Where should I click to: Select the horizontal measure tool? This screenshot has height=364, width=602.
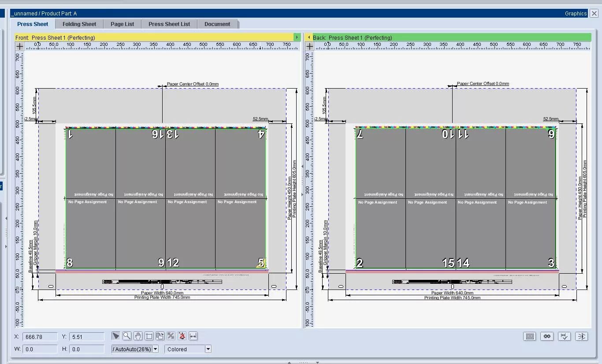pyautogui.click(x=193, y=336)
